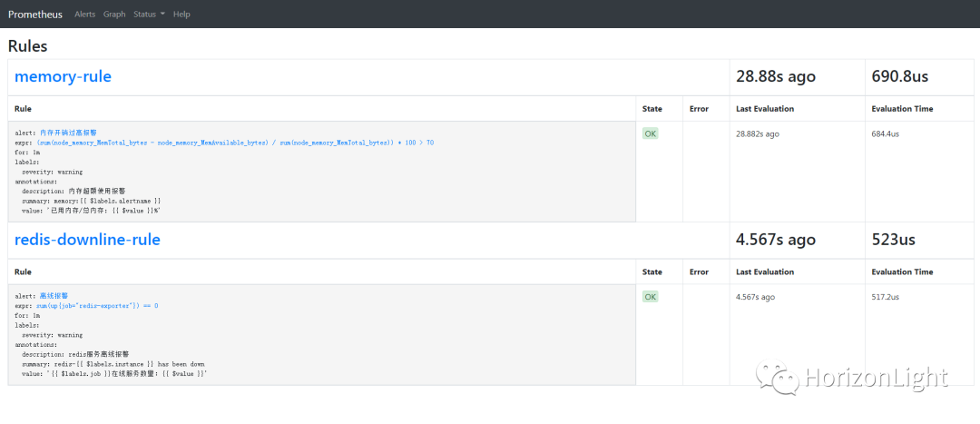Screen dimensions: 980x424
Task: Click the Rules page heading
Action: coord(28,45)
